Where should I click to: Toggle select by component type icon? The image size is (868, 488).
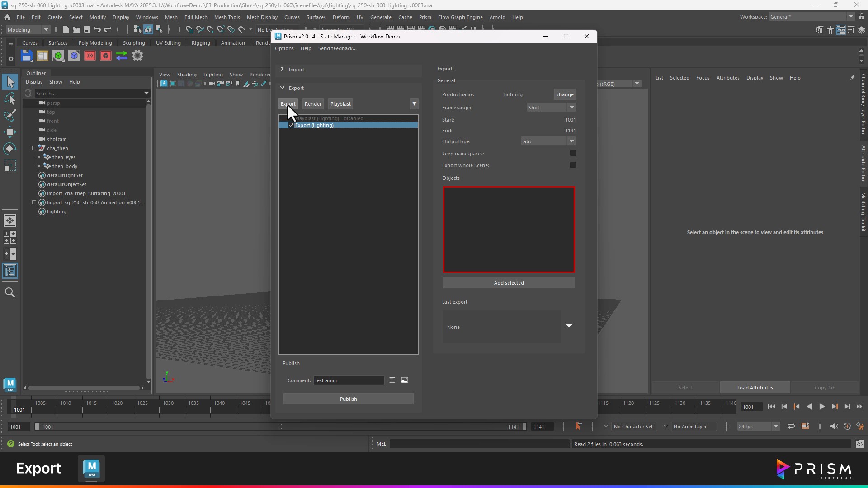pos(159,30)
